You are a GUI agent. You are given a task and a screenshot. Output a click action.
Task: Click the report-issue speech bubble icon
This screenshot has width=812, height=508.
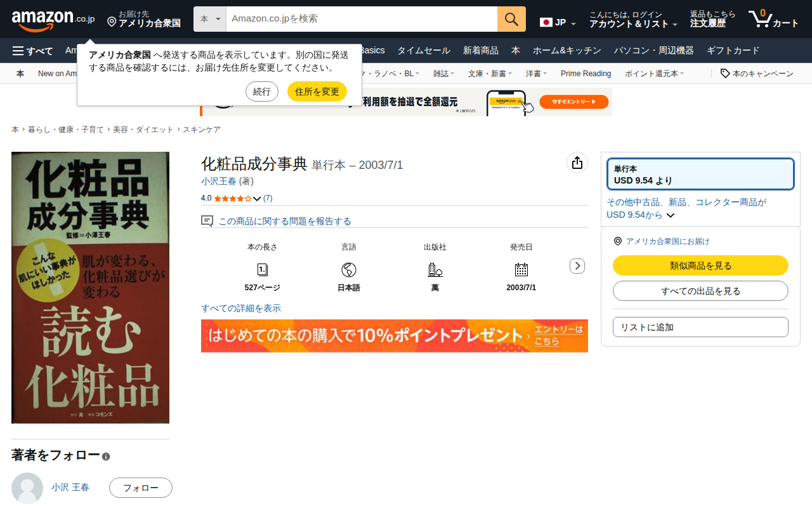tap(207, 221)
